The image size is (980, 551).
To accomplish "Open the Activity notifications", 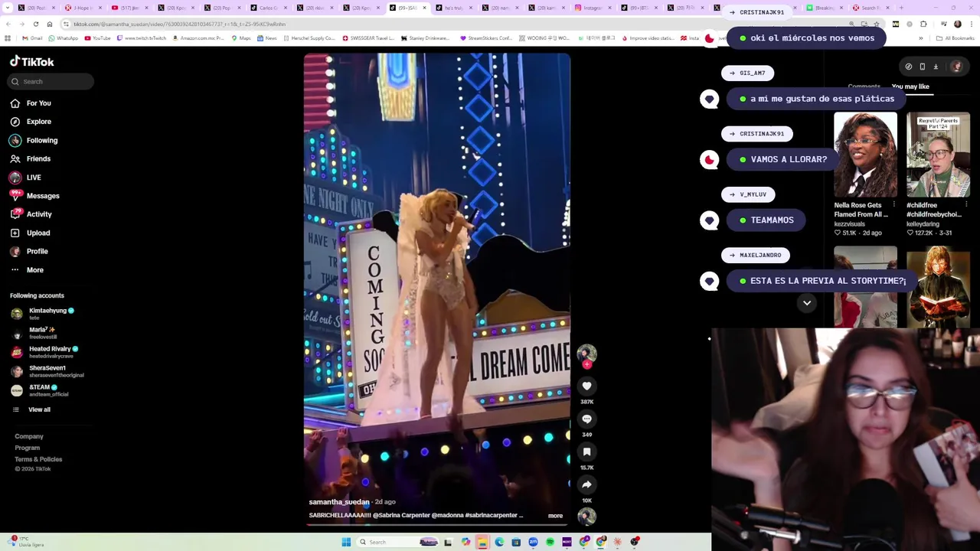I will [x=31, y=214].
